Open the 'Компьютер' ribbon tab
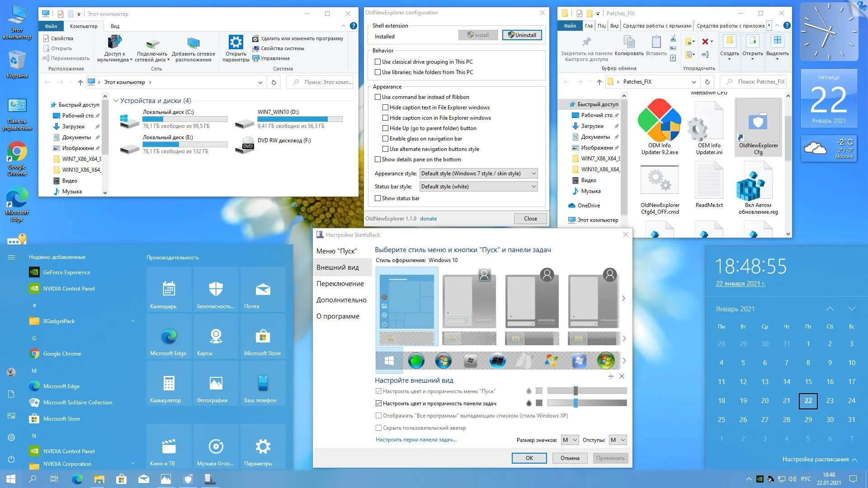 tap(84, 26)
